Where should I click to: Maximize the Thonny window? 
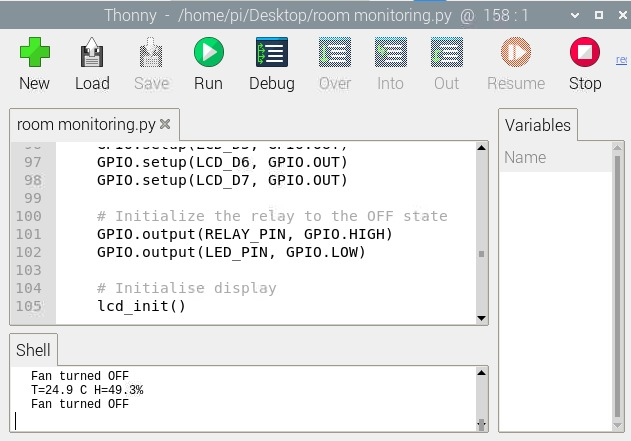tap(599, 15)
